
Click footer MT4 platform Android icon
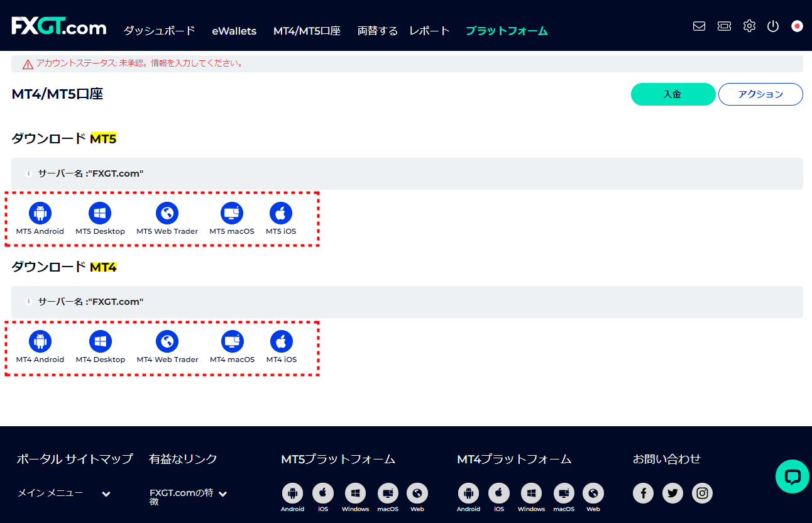point(468,493)
